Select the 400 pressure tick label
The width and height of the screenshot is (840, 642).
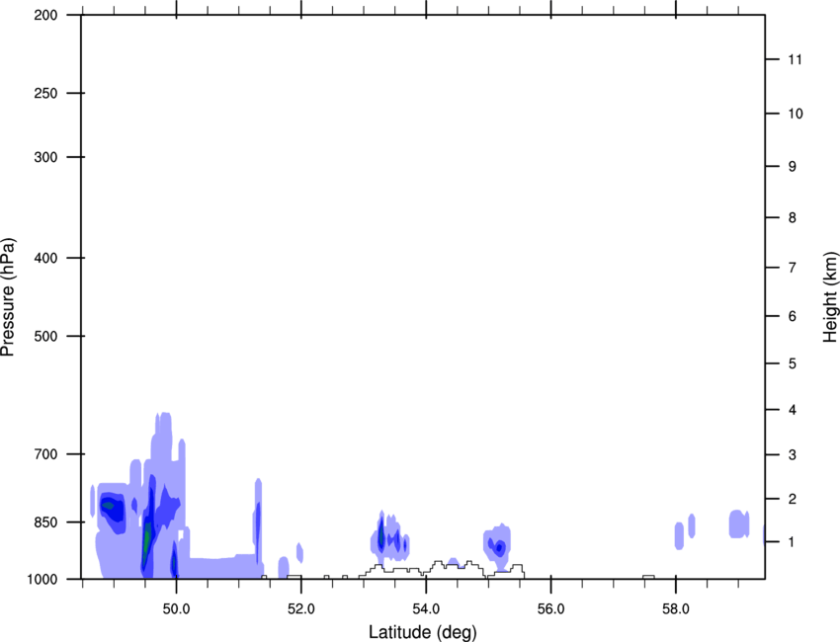[x=45, y=258]
